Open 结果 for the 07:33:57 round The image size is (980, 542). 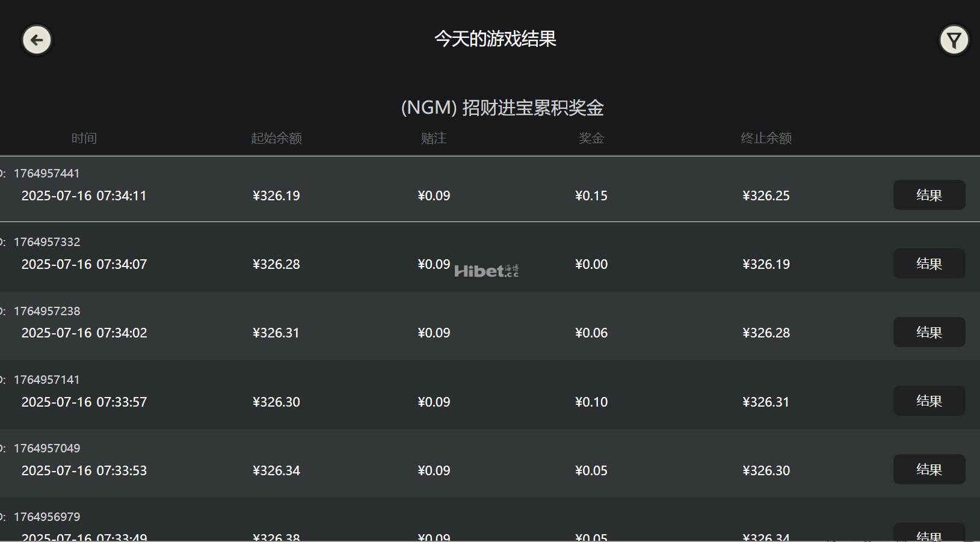click(x=929, y=401)
